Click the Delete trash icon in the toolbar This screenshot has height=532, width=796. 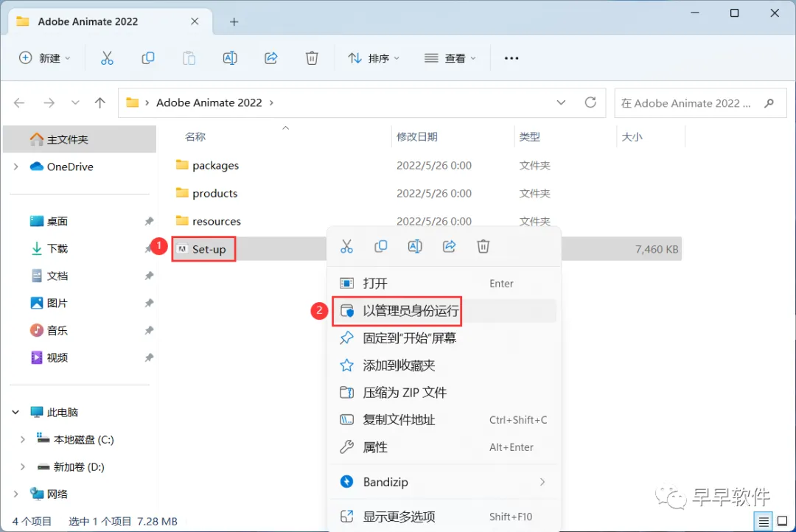tap(312, 58)
